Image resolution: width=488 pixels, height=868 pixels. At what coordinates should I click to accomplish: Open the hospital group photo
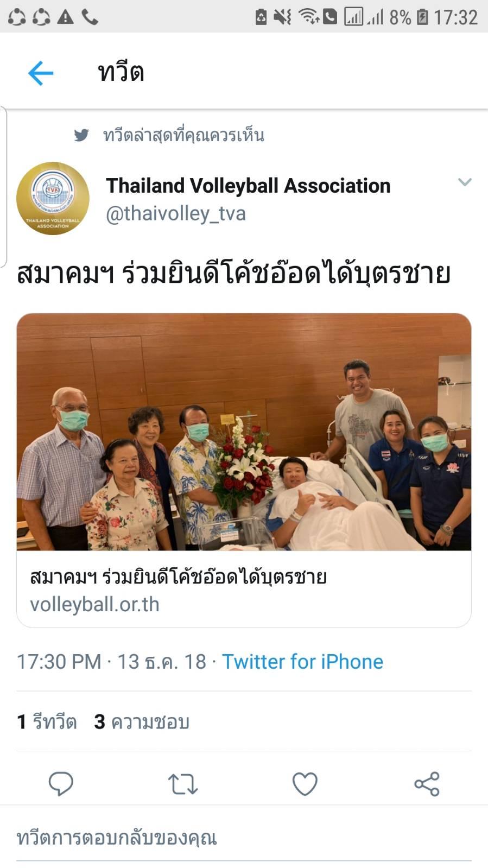[244, 432]
